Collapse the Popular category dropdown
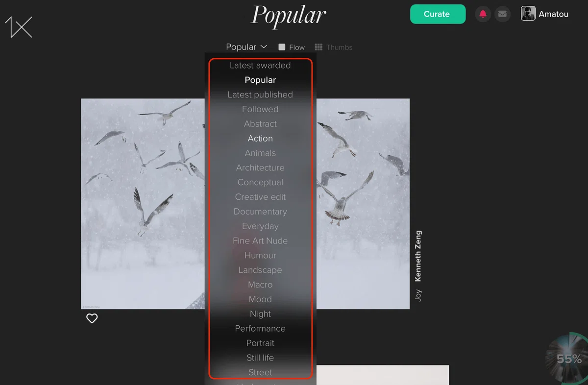The image size is (588, 385). pos(246,47)
